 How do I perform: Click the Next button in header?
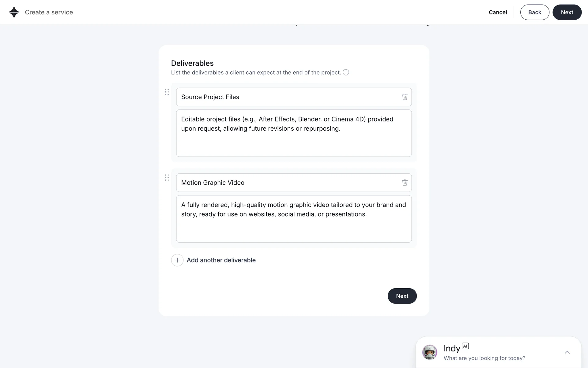567,12
